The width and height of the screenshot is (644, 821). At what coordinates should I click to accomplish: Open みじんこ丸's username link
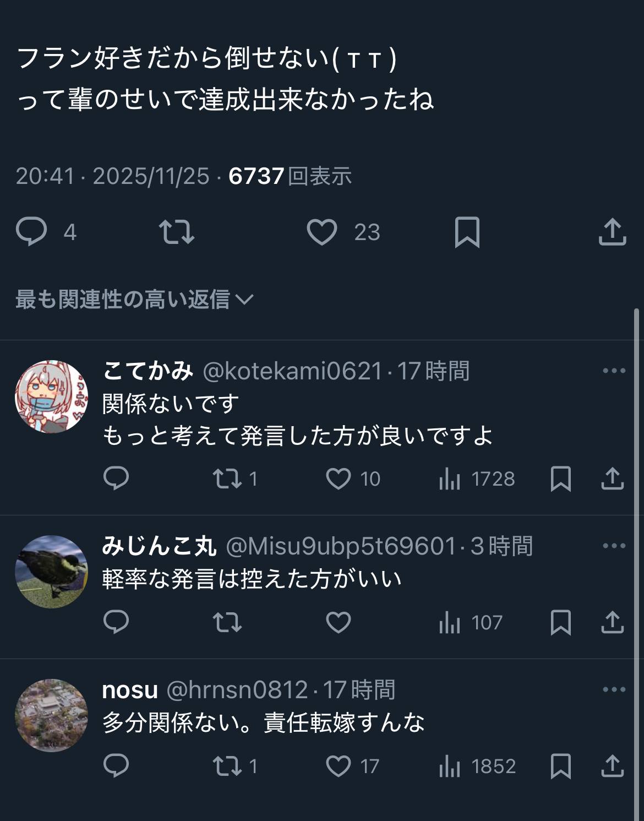[x=159, y=546]
